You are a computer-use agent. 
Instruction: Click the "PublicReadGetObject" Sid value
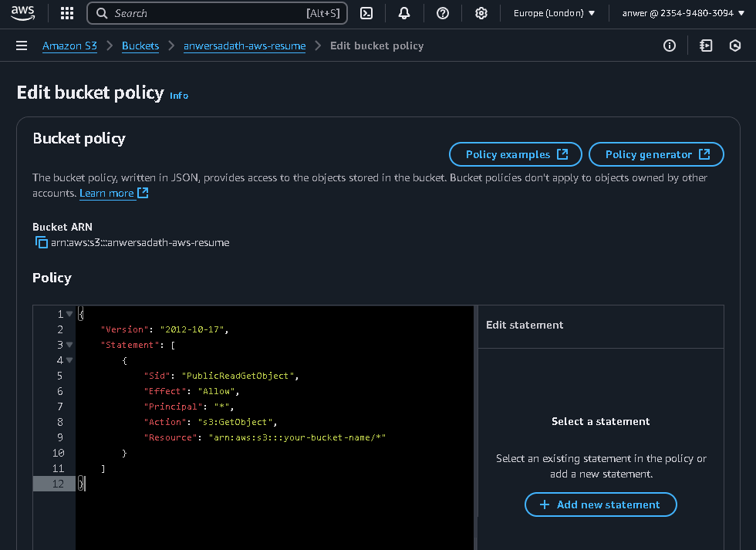click(238, 376)
